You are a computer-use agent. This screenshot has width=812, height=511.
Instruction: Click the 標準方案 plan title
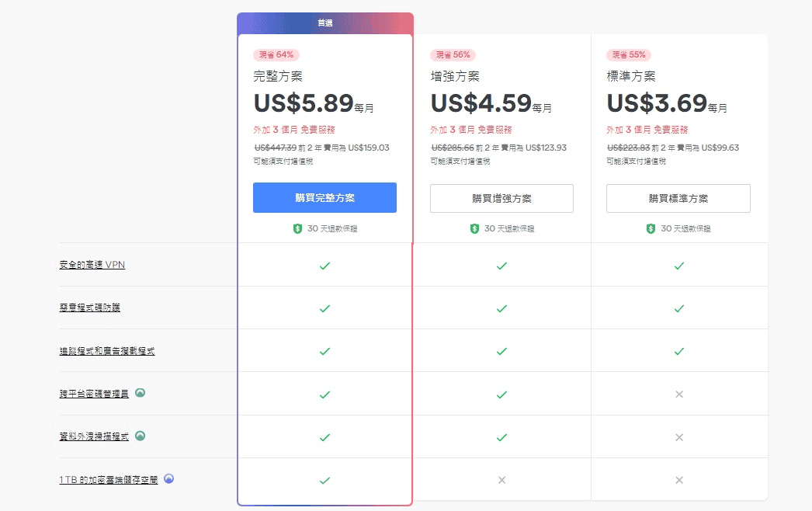coord(631,76)
